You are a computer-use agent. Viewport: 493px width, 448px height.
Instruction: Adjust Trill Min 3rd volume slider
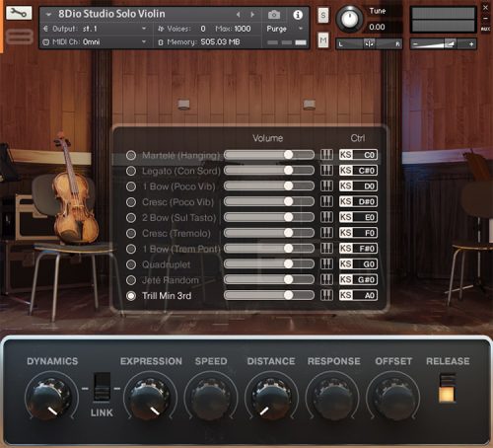[269, 295]
